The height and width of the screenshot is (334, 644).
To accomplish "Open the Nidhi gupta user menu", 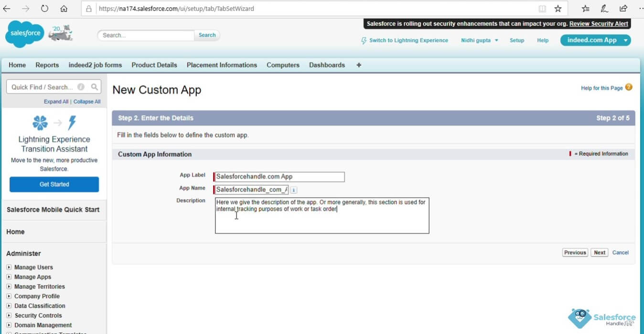I will 479,41.
